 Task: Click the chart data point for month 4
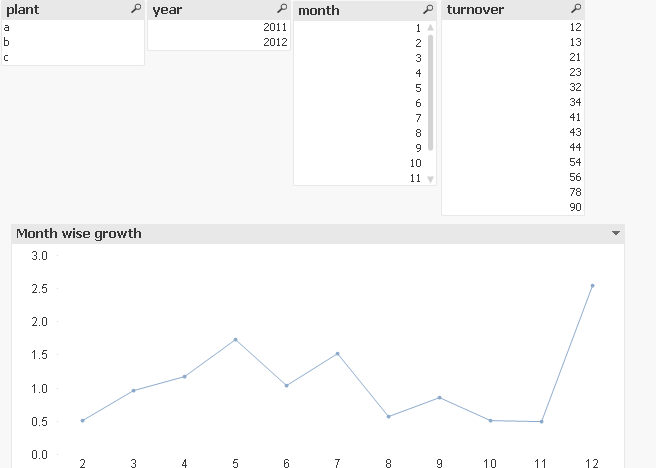tap(184, 376)
